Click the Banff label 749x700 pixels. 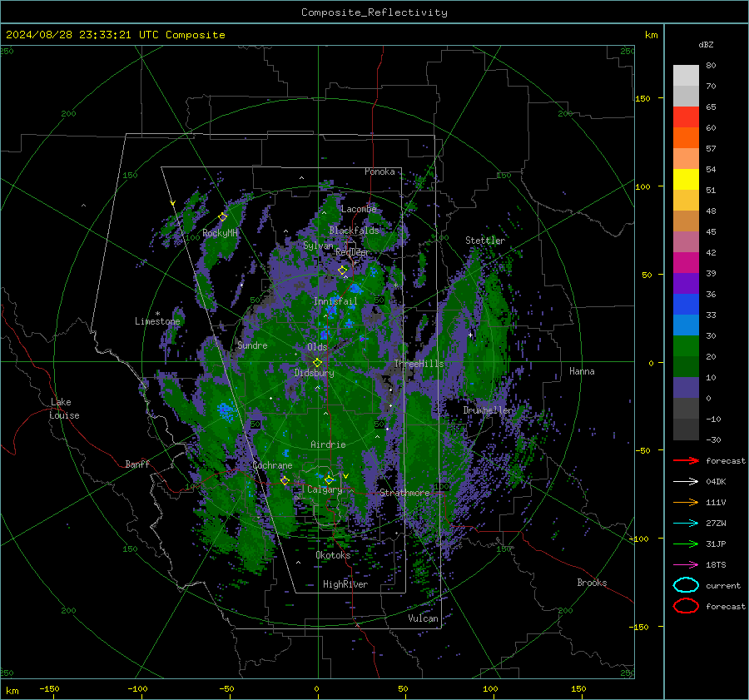(137, 464)
